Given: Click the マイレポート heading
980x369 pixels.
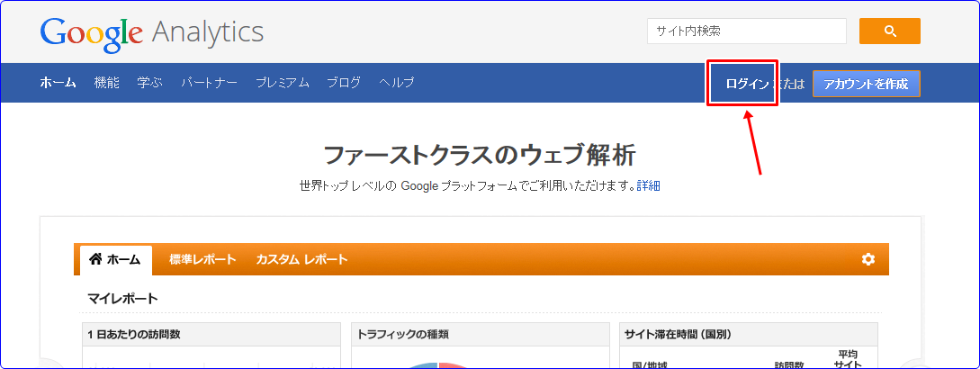Looking at the screenshot, I should 122,298.
